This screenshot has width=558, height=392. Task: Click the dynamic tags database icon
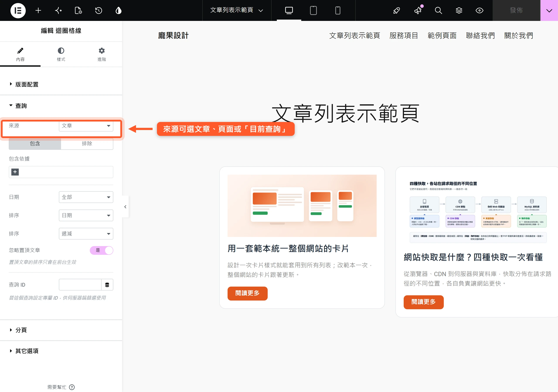(107, 285)
